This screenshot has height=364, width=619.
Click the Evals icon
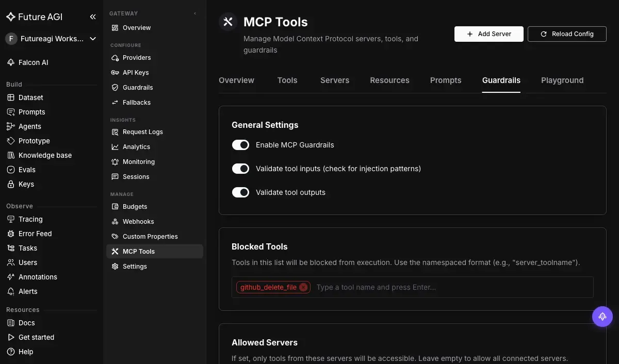coord(11,170)
